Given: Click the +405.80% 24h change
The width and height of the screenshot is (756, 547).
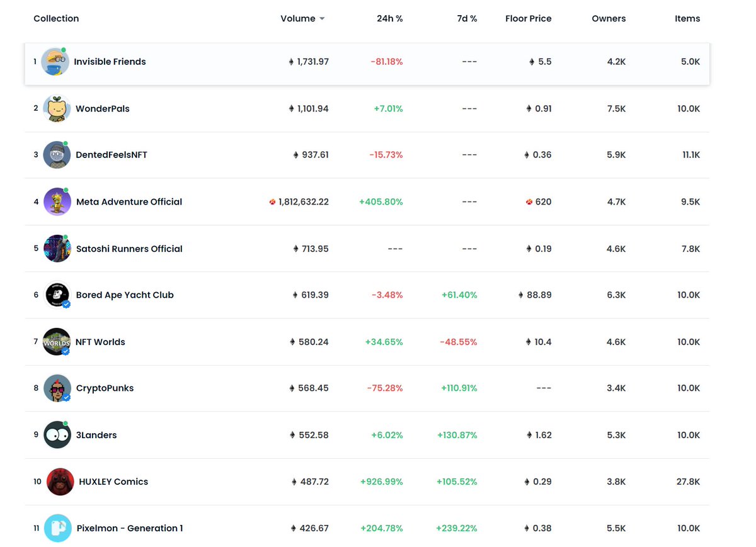Looking at the screenshot, I should click(381, 201).
